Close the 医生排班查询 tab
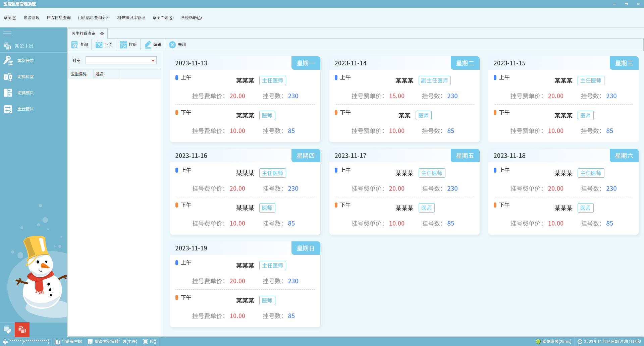Image resolution: width=644 pixels, height=346 pixels. pyautogui.click(x=102, y=34)
